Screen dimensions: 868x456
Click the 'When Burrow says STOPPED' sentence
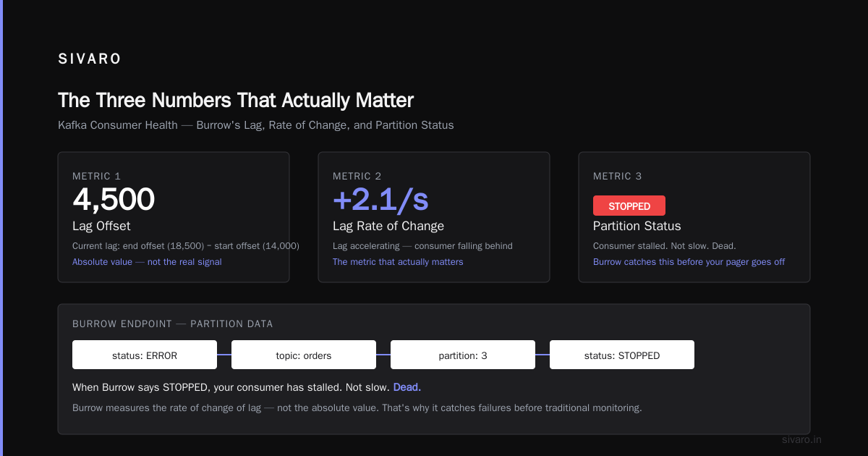click(247, 387)
